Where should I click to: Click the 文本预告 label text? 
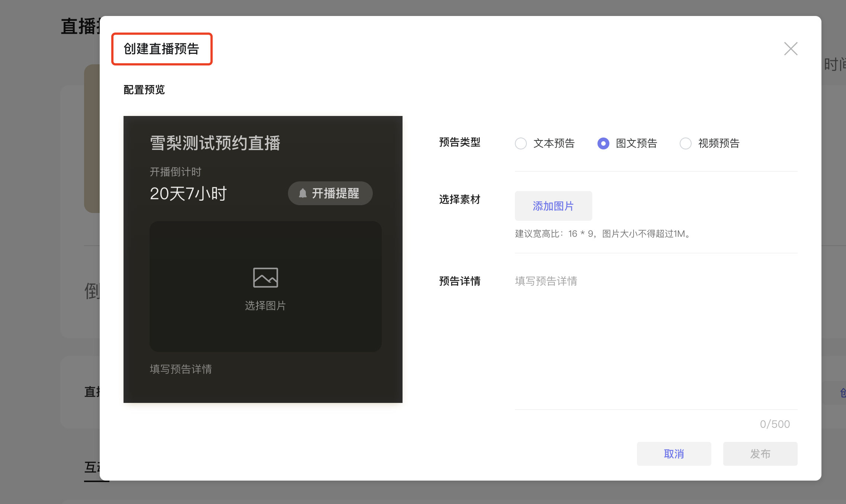point(554,143)
